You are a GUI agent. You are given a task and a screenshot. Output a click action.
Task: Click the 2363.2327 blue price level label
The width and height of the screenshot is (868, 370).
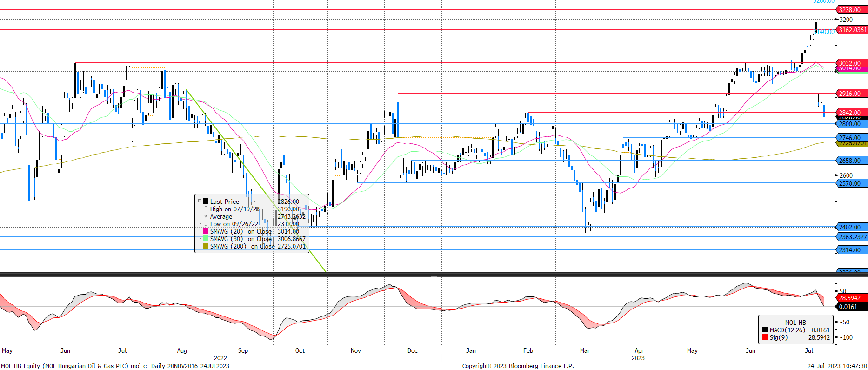click(x=853, y=237)
